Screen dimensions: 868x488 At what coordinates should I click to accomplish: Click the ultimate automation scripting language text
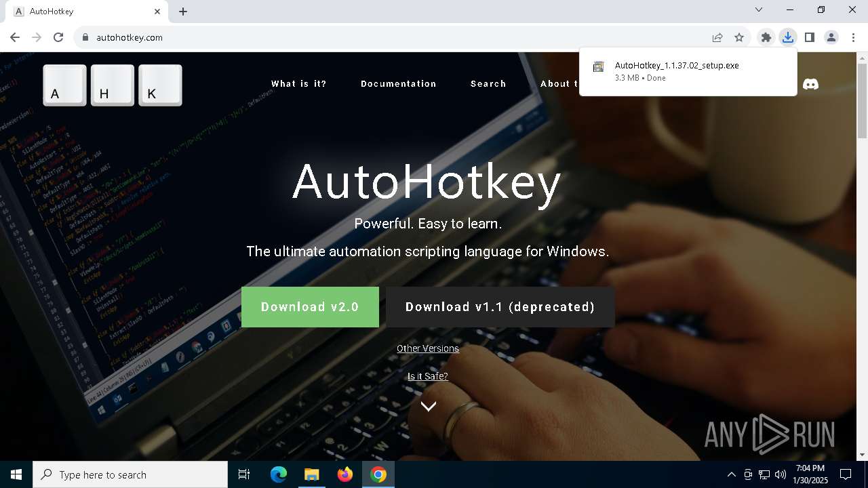(x=428, y=251)
